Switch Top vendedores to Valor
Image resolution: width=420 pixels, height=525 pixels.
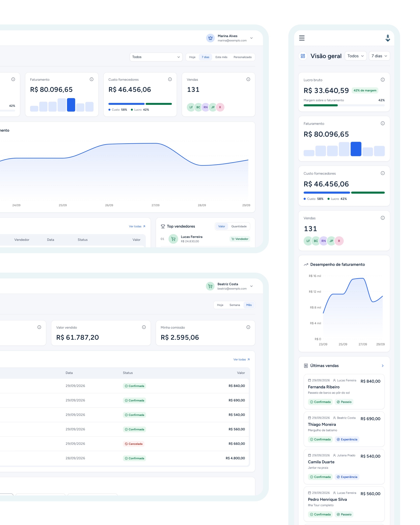[x=221, y=227]
